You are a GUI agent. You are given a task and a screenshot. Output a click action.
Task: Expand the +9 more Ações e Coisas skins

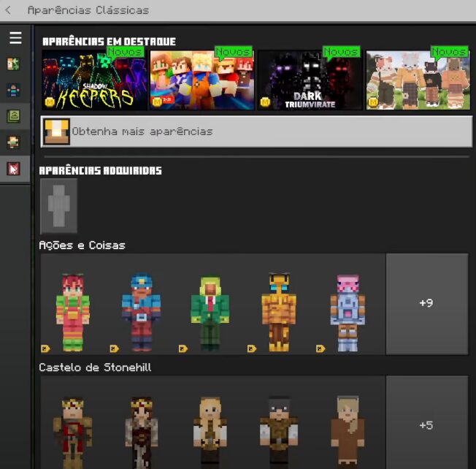point(427,304)
